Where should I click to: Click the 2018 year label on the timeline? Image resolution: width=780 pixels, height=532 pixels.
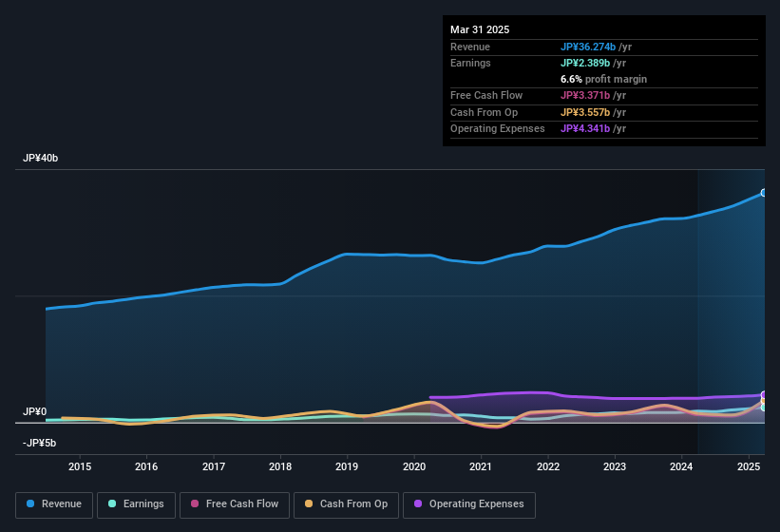(280, 466)
